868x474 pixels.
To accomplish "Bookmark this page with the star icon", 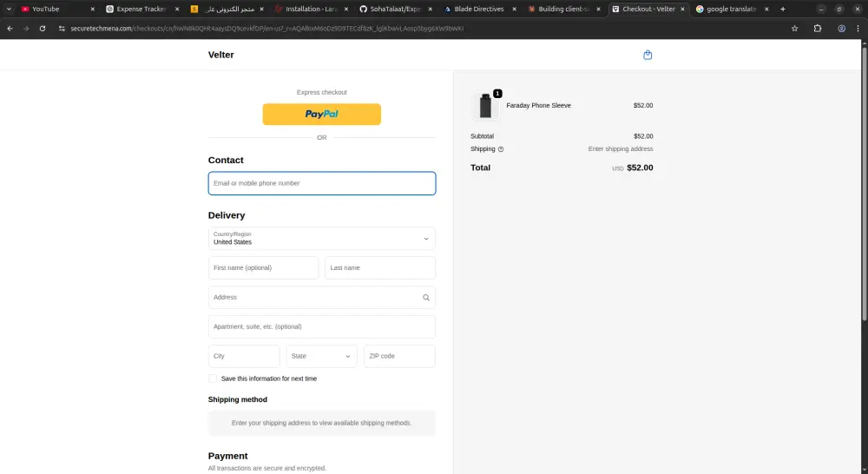I will pyautogui.click(x=794, y=28).
